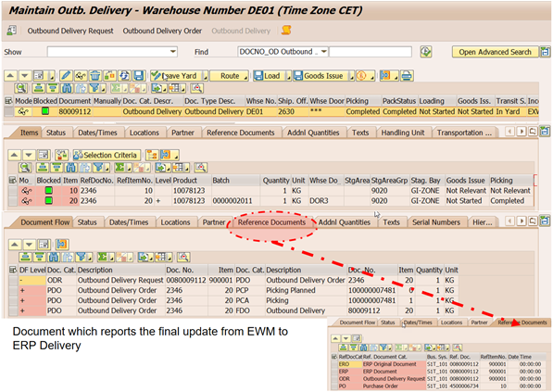The width and height of the screenshot is (553, 392).
Task: Open the circled Reference Documents tab
Action: (x=271, y=222)
